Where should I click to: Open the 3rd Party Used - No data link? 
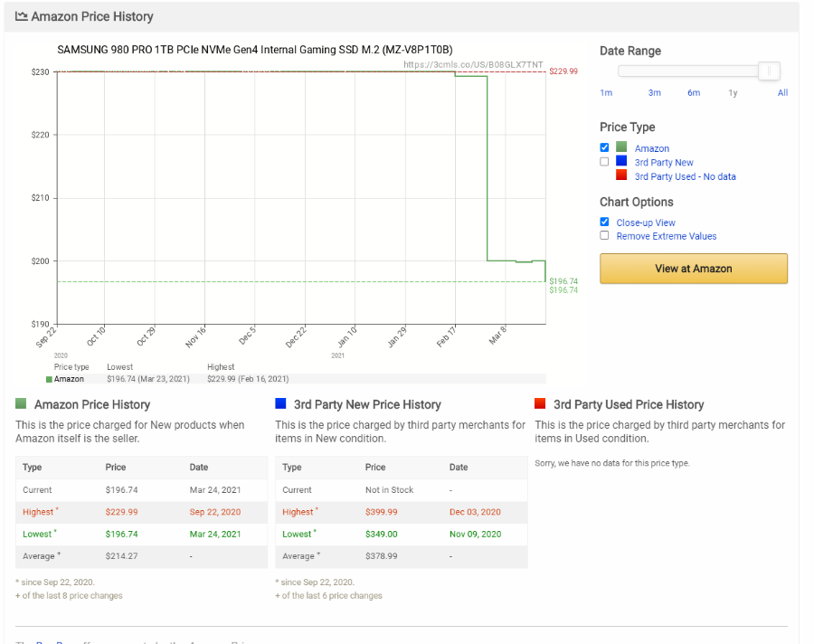click(686, 176)
